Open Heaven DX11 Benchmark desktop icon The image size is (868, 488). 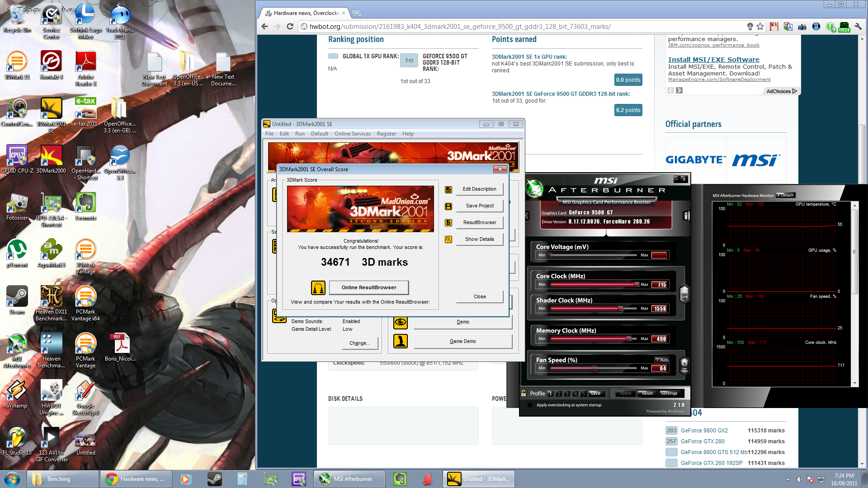click(51, 303)
